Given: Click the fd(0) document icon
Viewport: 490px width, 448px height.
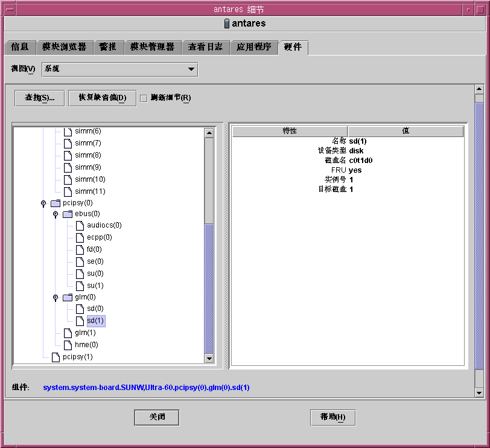Looking at the screenshot, I should click(x=80, y=250).
